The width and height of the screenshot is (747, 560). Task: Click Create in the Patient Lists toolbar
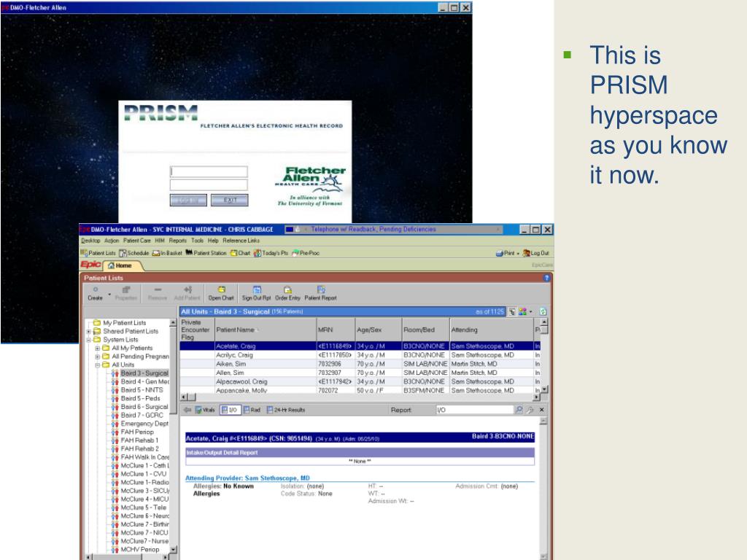click(96, 293)
